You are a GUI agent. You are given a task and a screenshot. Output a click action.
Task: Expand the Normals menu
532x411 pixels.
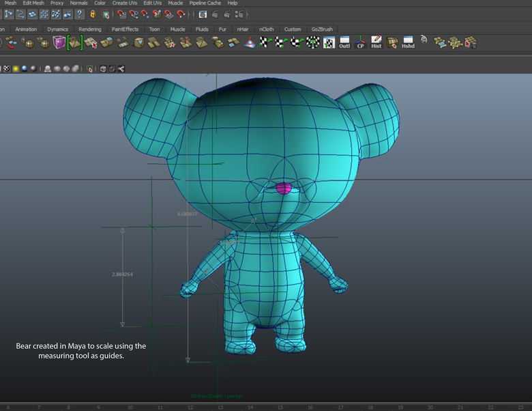[78, 3]
